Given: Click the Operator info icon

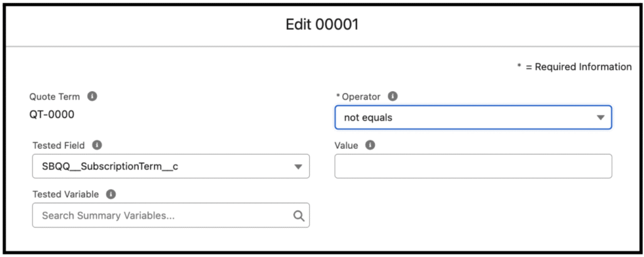Looking at the screenshot, I should 393,97.
